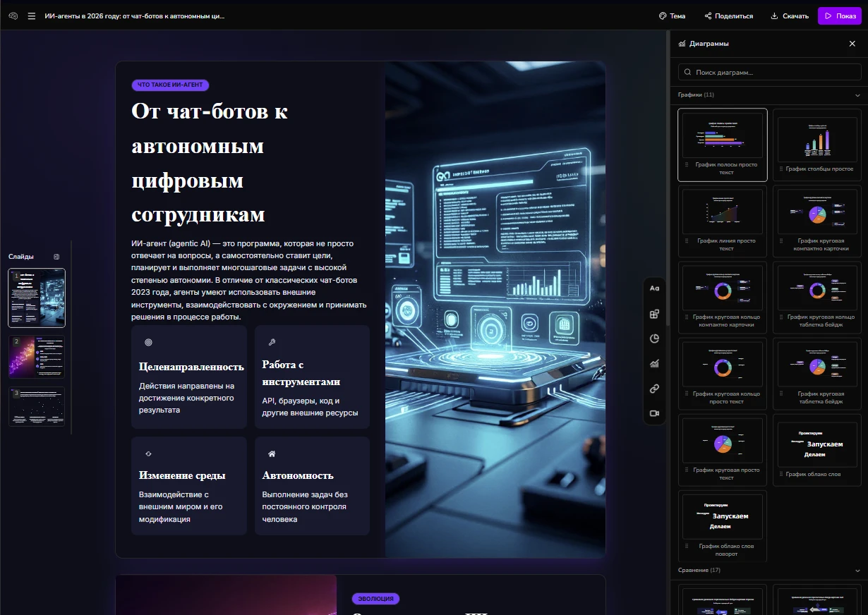Click drag handle of График столбцы простое
The width and height of the screenshot is (868, 615).
pos(781,169)
